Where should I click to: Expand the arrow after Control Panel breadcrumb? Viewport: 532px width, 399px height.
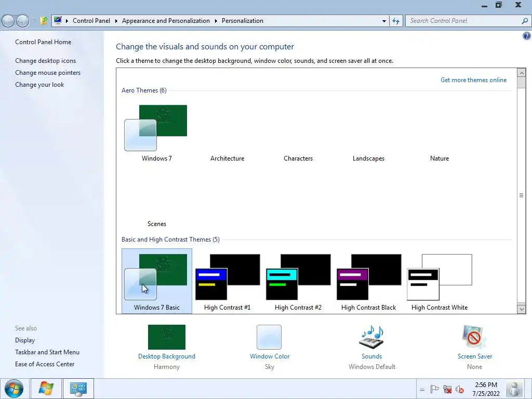tap(116, 21)
